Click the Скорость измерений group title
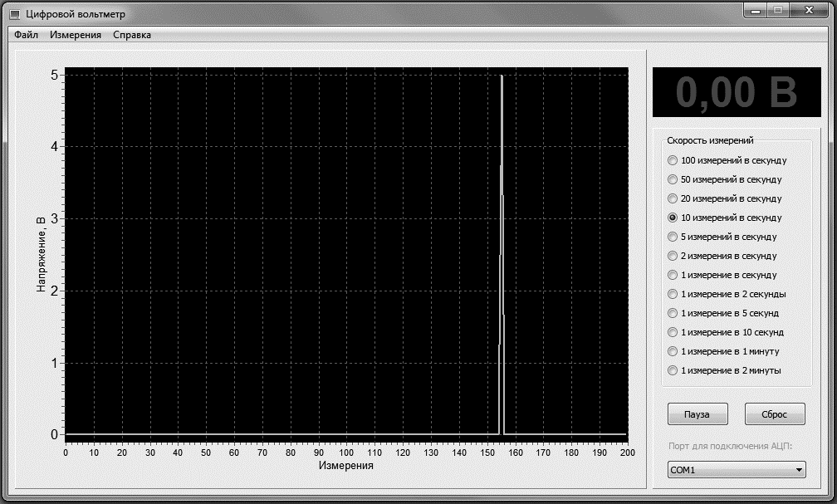 pyautogui.click(x=710, y=140)
